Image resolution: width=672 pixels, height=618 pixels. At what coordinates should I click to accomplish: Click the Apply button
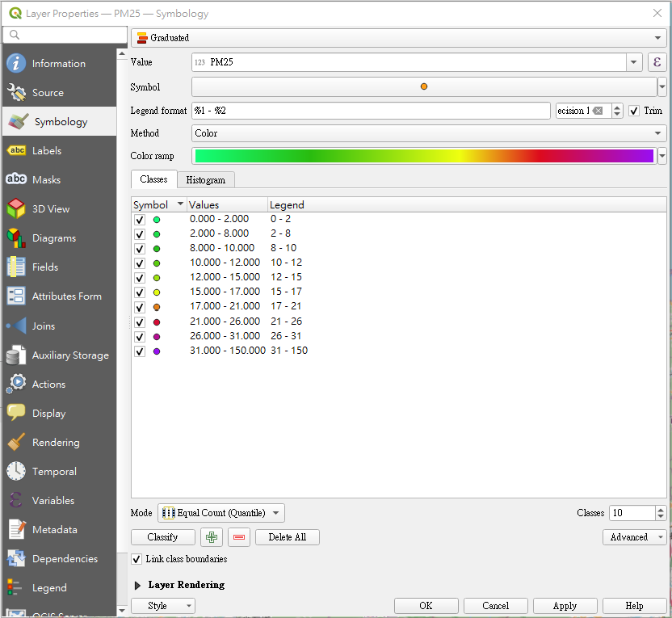tap(565, 606)
